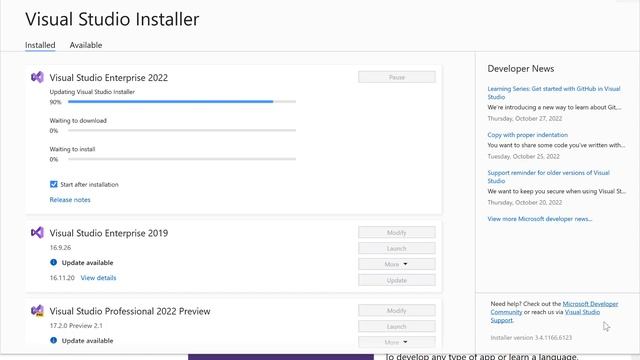Viewport: 640px width, 360px height.
Task: Click the 90% progress label
Action: pyautogui.click(x=56, y=102)
